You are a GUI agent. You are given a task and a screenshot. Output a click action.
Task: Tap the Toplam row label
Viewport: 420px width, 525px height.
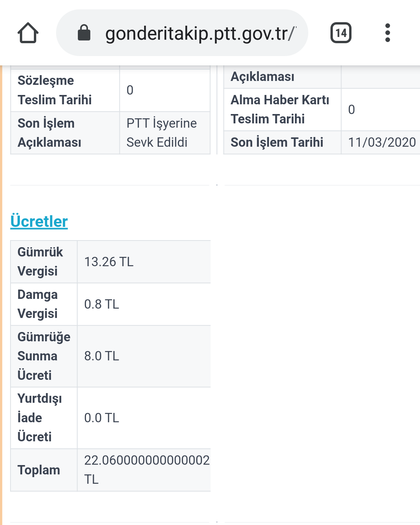[x=39, y=470]
